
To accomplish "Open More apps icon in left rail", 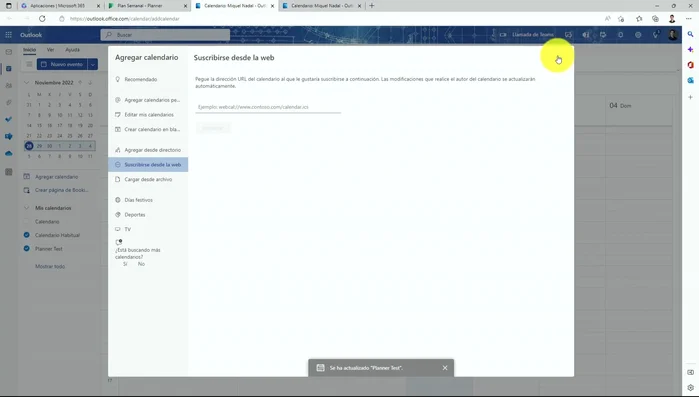I will (x=8, y=172).
